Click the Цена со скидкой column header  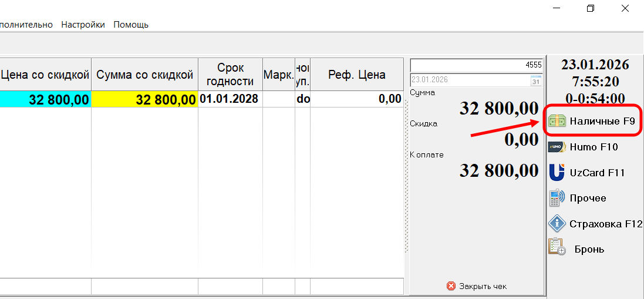coord(45,75)
